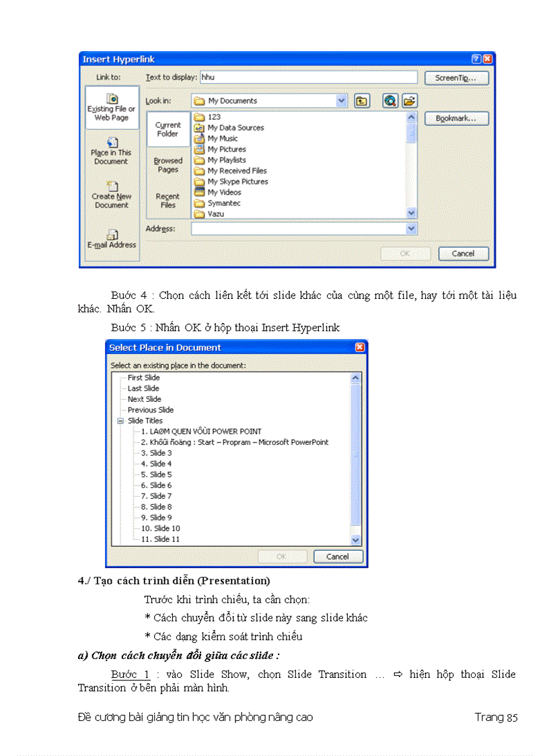Click the Up One Folder icon

coord(363,100)
